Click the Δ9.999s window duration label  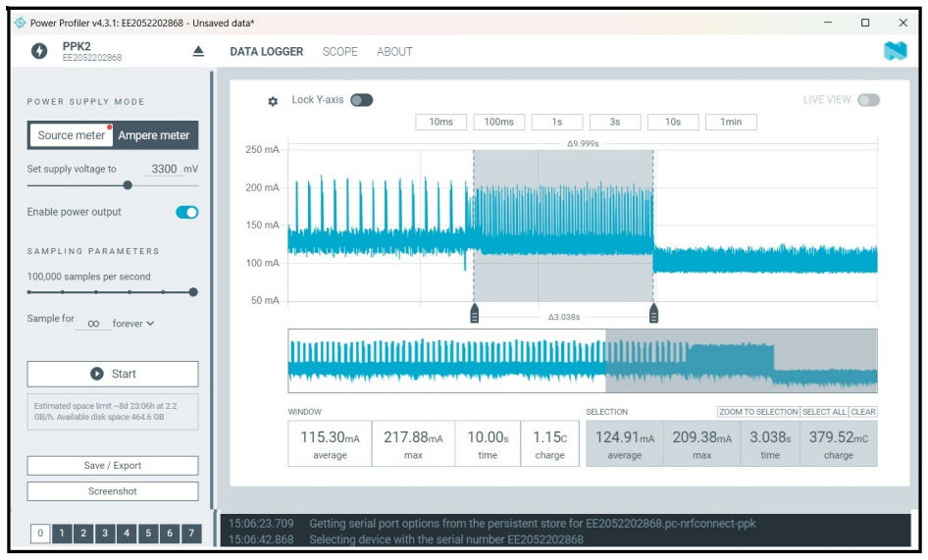pyautogui.click(x=583, y=143)
